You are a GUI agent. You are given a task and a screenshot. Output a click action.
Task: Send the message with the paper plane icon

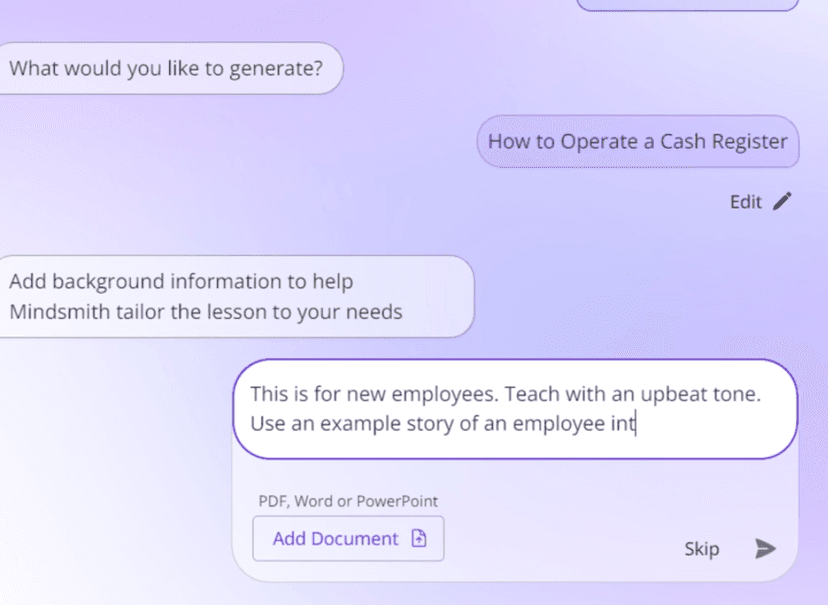(765, 548)
